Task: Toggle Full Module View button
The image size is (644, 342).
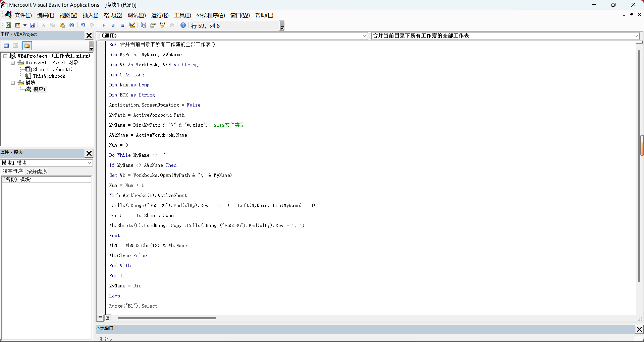Action: click(x=107, y=318)
